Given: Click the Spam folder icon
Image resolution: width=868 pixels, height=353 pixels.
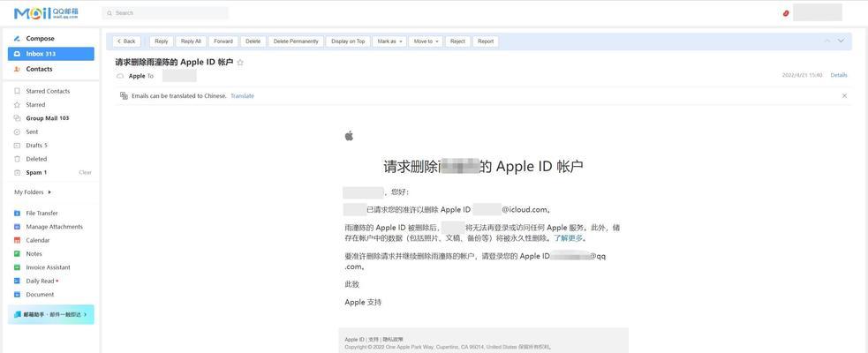Looking at the screenshot, I should click(17, 173).
